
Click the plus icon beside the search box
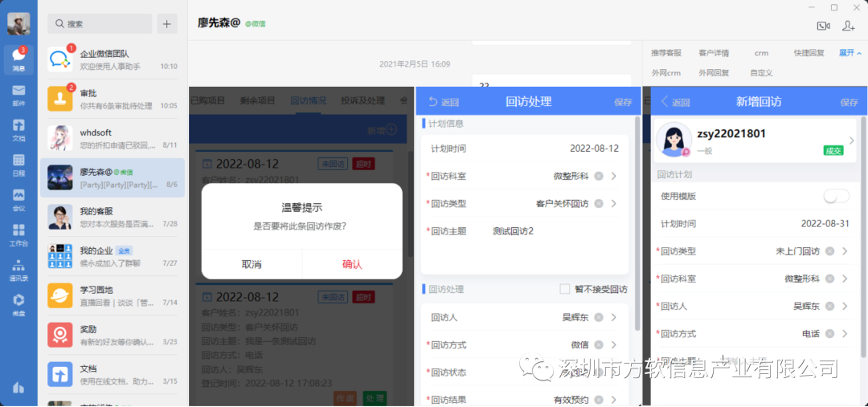(x=167, y=24)
